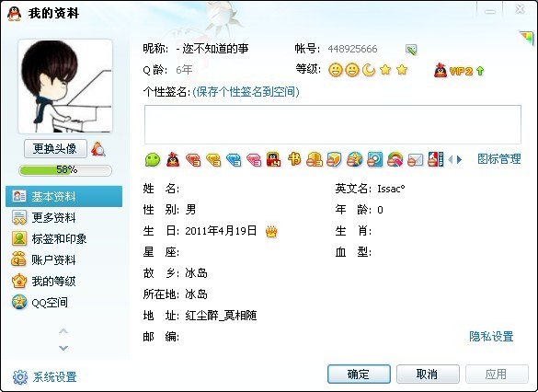Click the red QQ membership penguin icon
This screenshot has height=392, width=538.
click(173, 159)
